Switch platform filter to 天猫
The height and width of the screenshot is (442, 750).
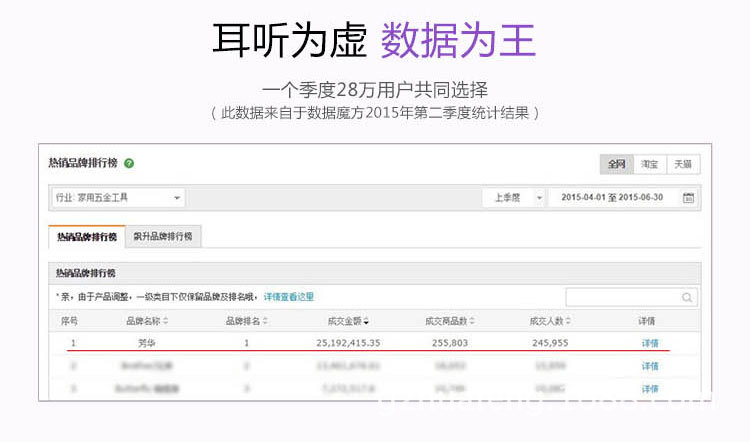pos(682,164)
